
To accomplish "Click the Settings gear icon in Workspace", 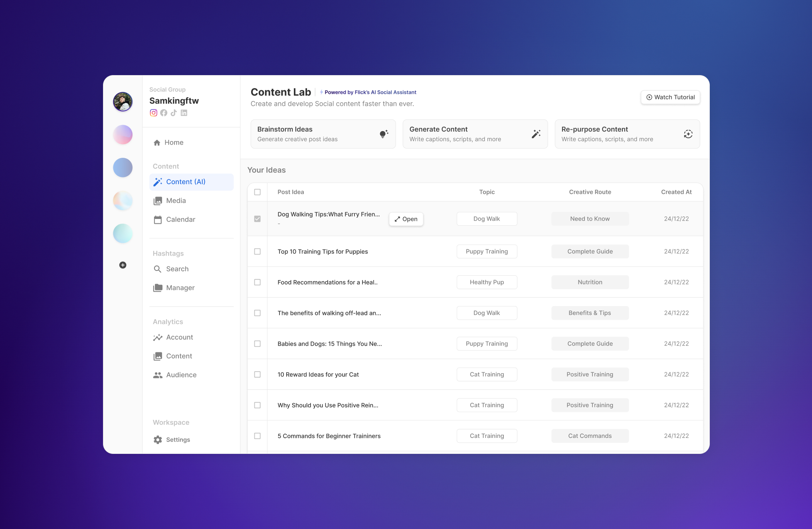I will point(158,440).
